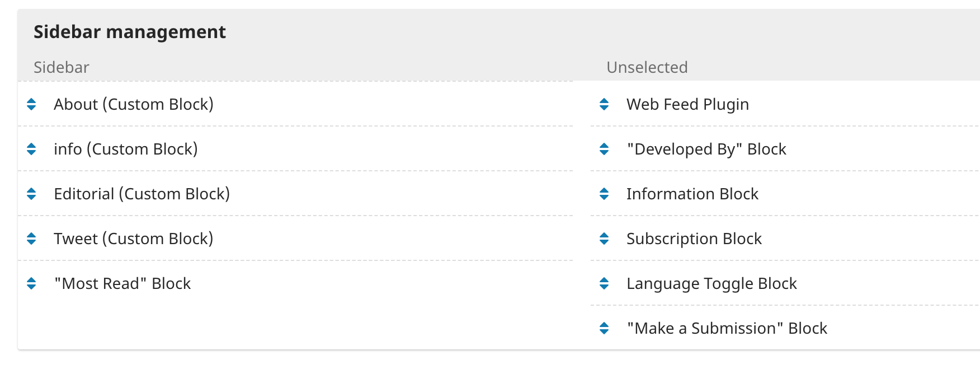The width and height of the screenshot is (980, 383).
Task: Select the "Make a Submission" Block row
Action: [785, 328]
